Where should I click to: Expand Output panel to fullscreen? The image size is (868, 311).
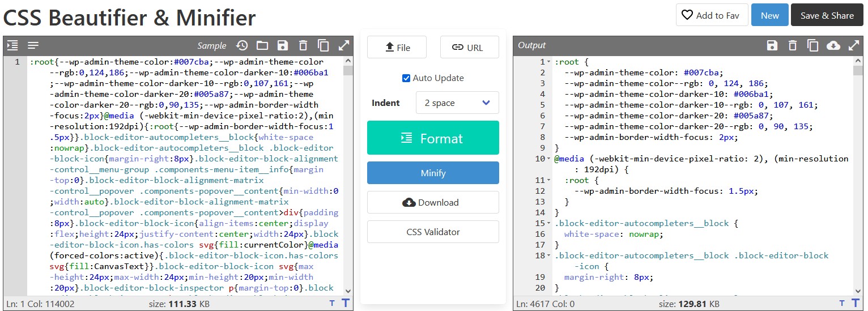point(854,45)
